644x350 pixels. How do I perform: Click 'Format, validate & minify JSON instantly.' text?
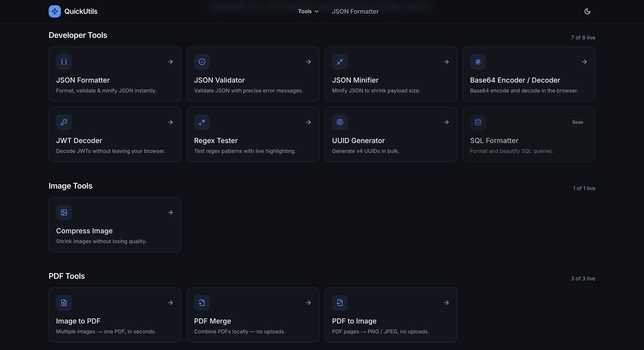pyautogui.click(x=106, y=90)
